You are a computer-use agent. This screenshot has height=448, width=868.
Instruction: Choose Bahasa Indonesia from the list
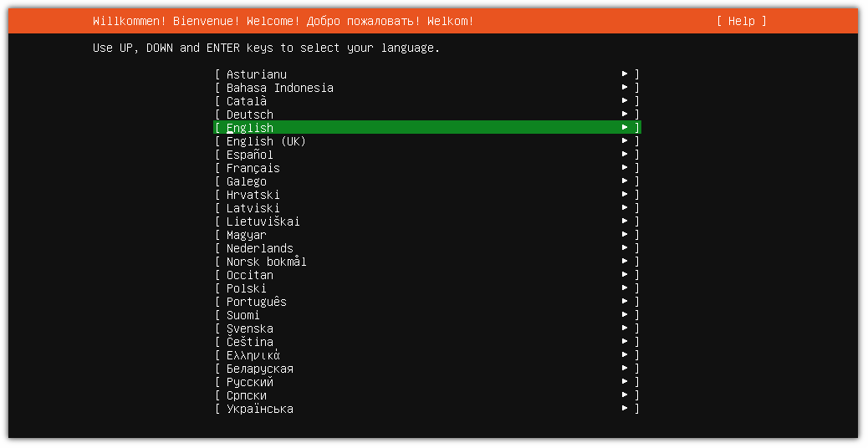click(x=426, y=88)
